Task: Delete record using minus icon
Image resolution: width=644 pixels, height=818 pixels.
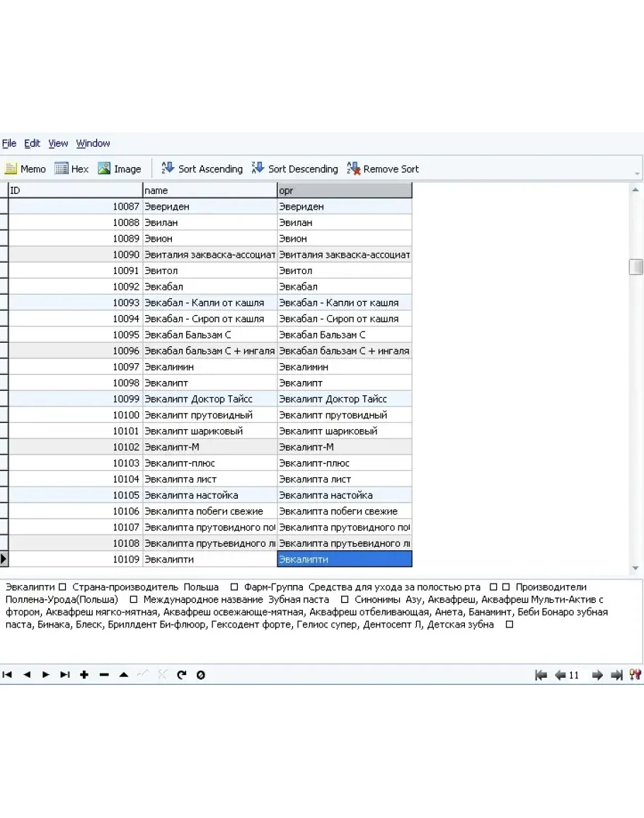Action: coord(104,675)
